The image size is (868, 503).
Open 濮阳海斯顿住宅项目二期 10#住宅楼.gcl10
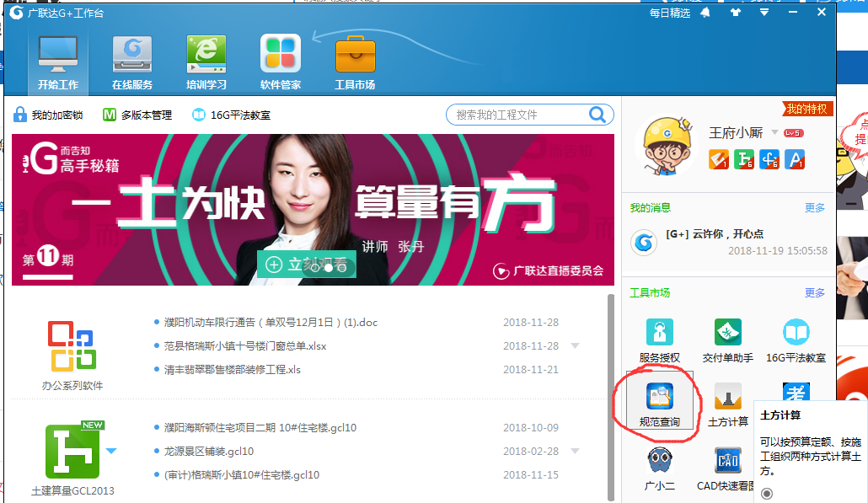pyautogui.click(x=260, y=427)
